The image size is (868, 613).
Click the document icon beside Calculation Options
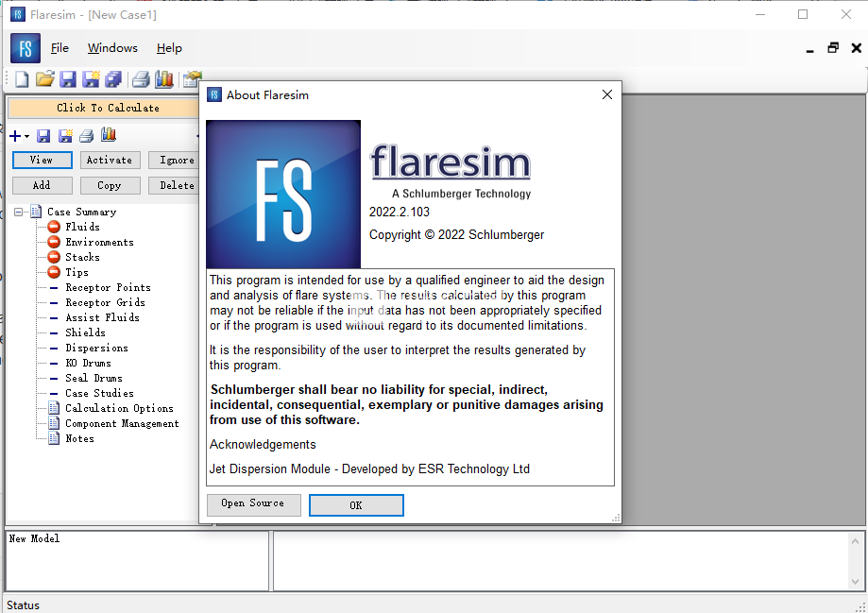pyautogui.click(x=54, y=408)
